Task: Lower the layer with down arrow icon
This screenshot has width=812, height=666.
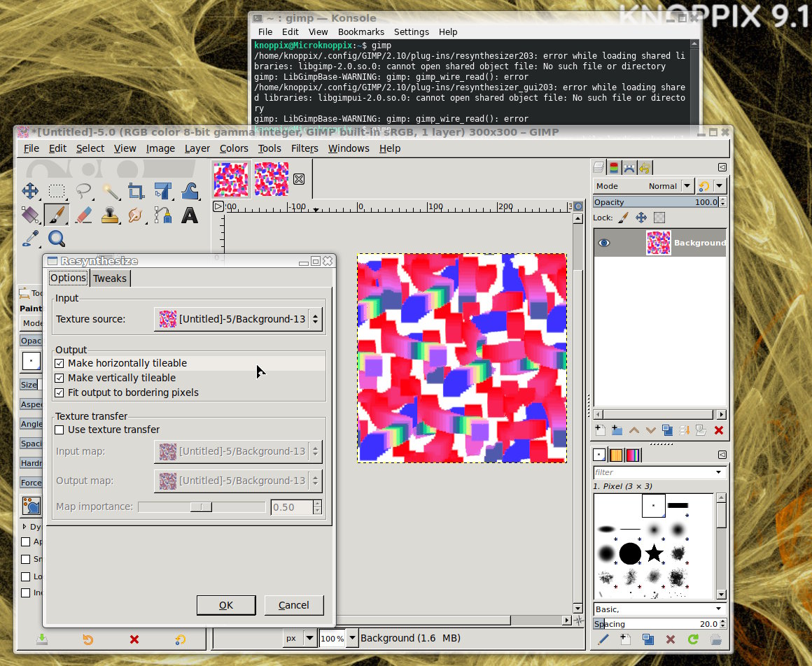Action: [650, 430]
